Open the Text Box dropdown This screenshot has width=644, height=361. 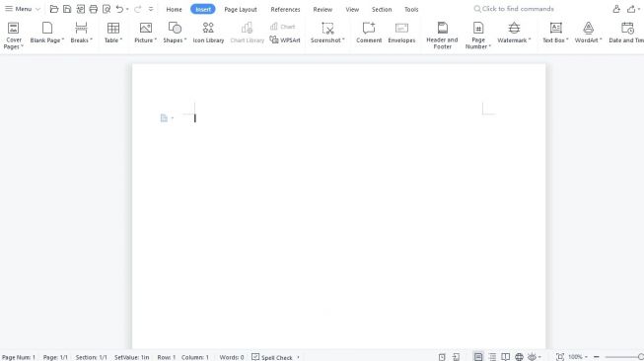click(x=555, y=33)
